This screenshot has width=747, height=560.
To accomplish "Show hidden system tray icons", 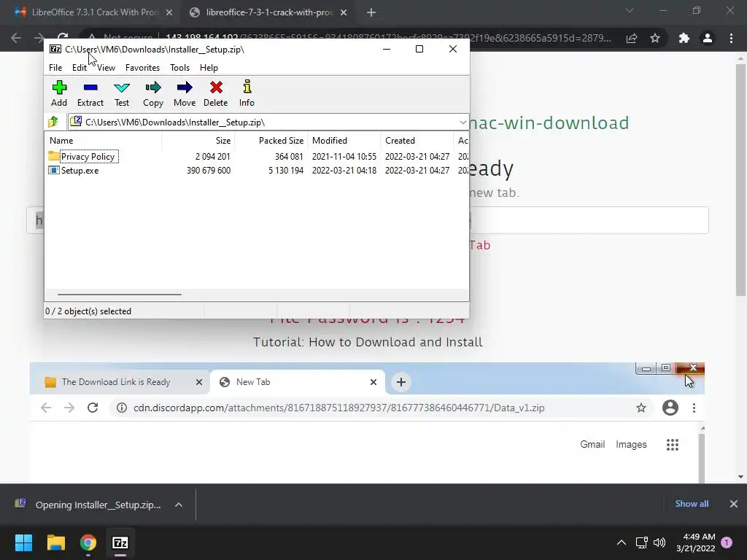I will click(x=622, y=542).
